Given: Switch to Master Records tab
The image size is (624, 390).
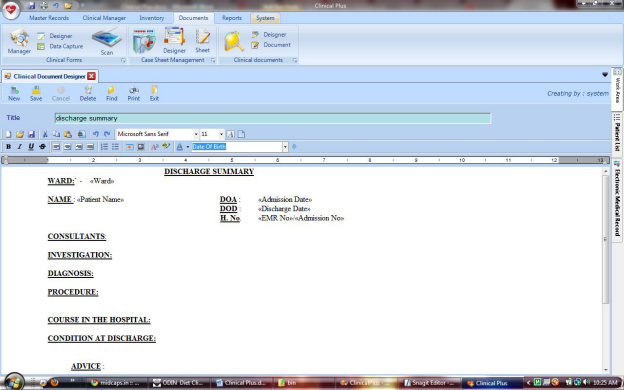Looking at the screenshot, I should pyautogui.click(x=49, y=18).
